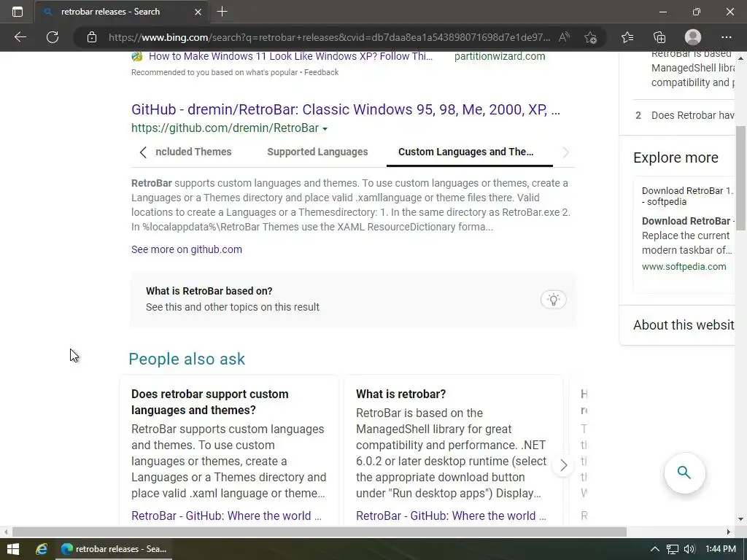Image resolution: width=747 pixels, height=560 pixels.
Task: Go back with the browser back arrow
Action: [20, 37]
